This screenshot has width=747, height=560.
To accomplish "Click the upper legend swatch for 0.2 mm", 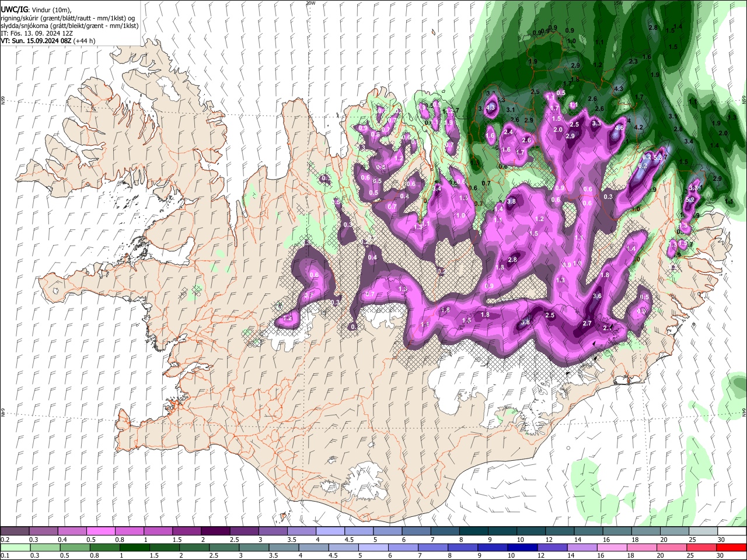I will [x=15, y=531].
